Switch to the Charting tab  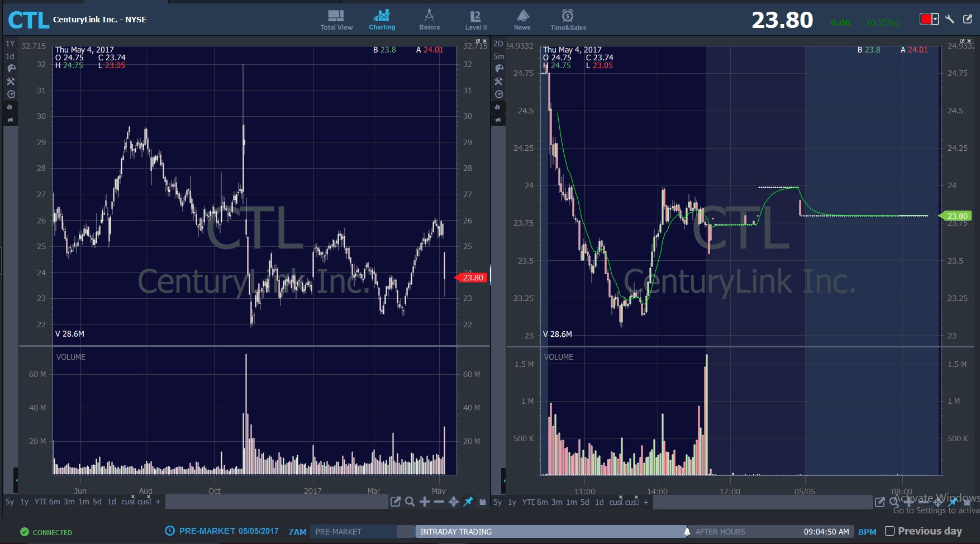point(382,20)
